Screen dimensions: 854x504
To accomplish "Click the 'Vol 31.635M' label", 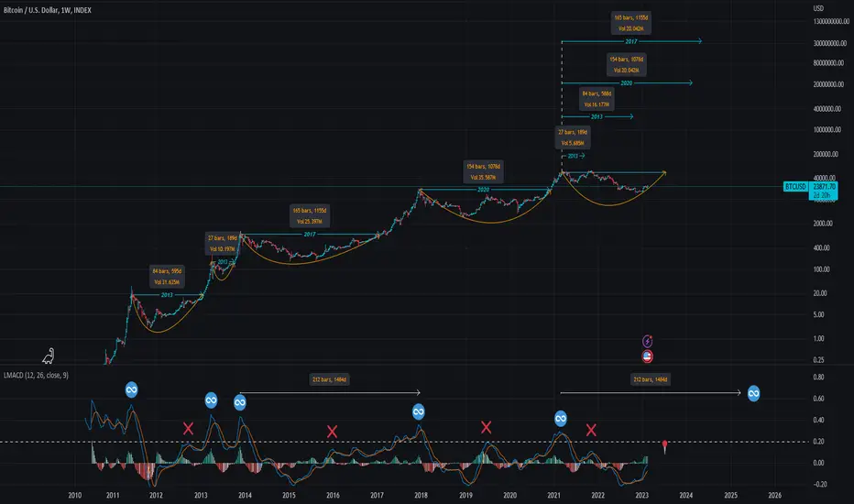I will click(167, 282).
